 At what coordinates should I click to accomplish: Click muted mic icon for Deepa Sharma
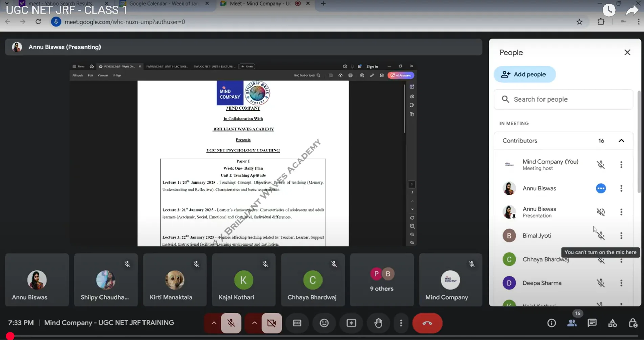pyautogui.click(x=601, y=283)
